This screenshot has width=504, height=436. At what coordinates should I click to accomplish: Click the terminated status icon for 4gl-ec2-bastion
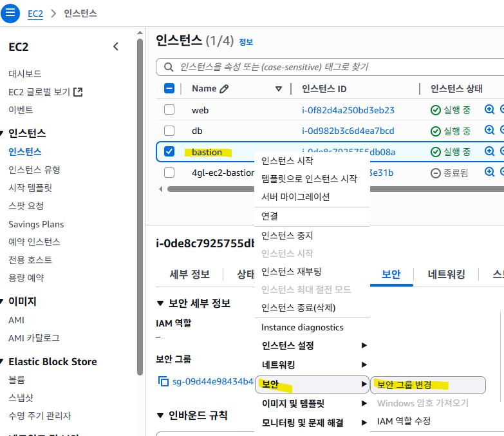point(436,173)
